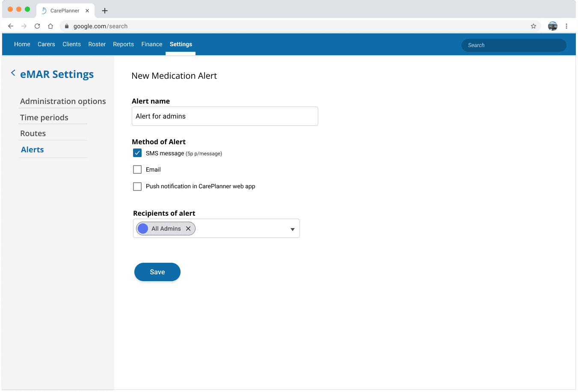Open Routes in the sidebar
Viewport: 578px width, 392px height.
33,134
